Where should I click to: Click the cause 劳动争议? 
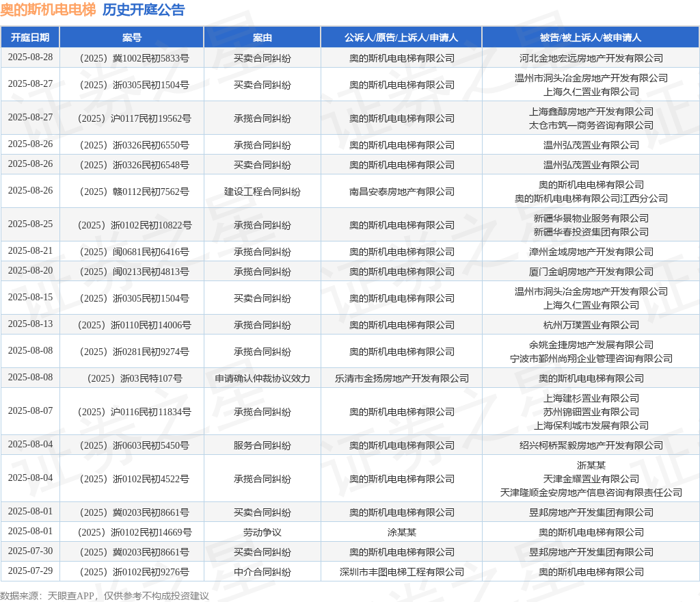click(x=262, y=532)
